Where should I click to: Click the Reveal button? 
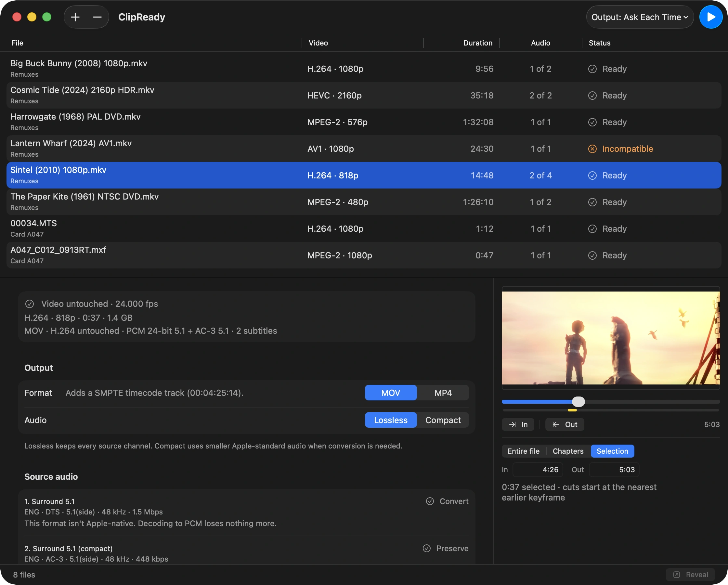pos(691,575)
